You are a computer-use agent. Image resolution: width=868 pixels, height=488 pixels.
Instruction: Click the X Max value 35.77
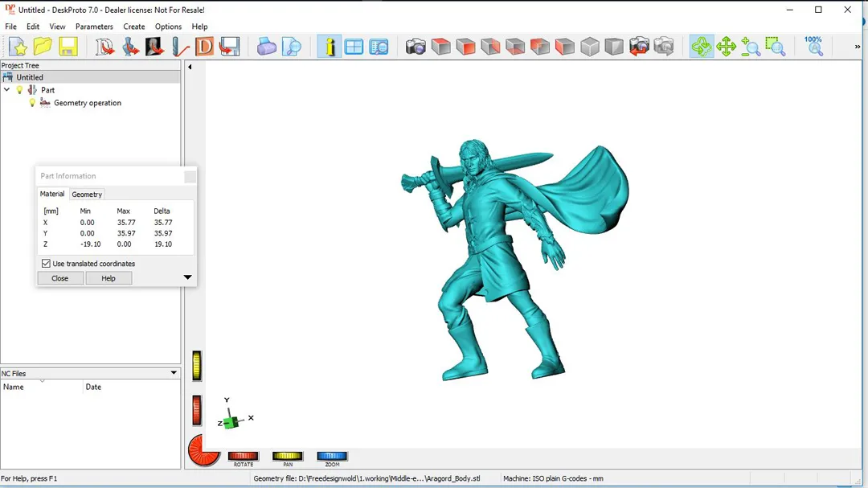coord(126,223)
